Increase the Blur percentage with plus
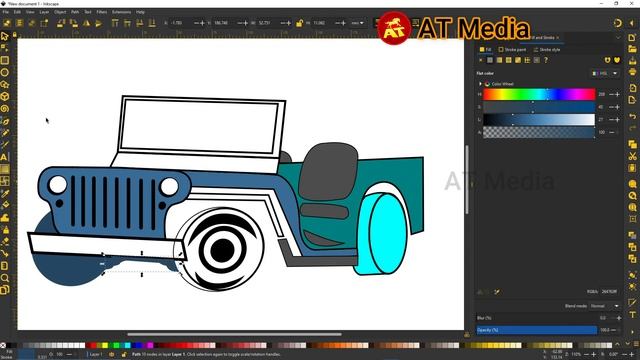 [619, 318]
